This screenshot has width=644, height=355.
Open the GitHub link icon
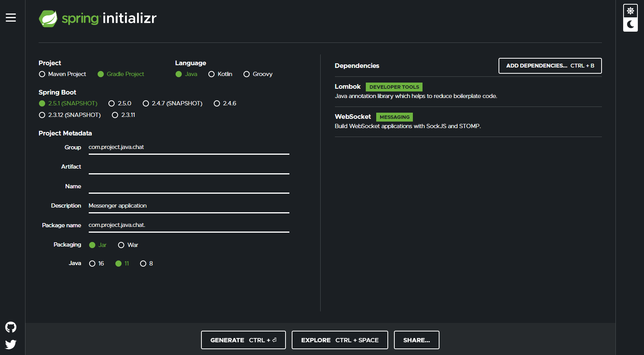11,327
